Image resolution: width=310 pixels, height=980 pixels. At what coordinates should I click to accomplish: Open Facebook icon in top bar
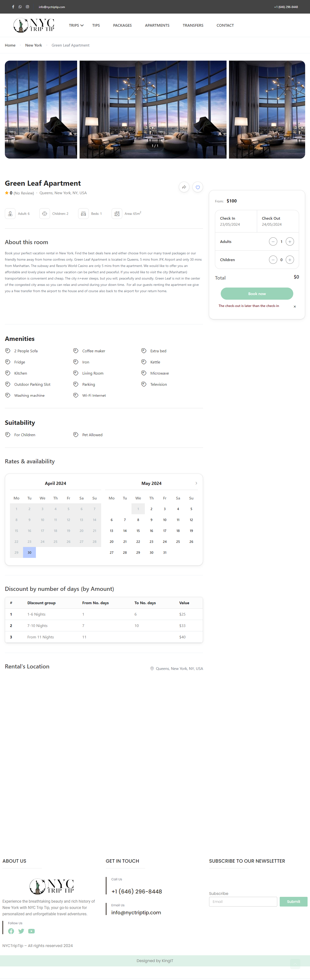pyautogui.click(x=13, y=7)
